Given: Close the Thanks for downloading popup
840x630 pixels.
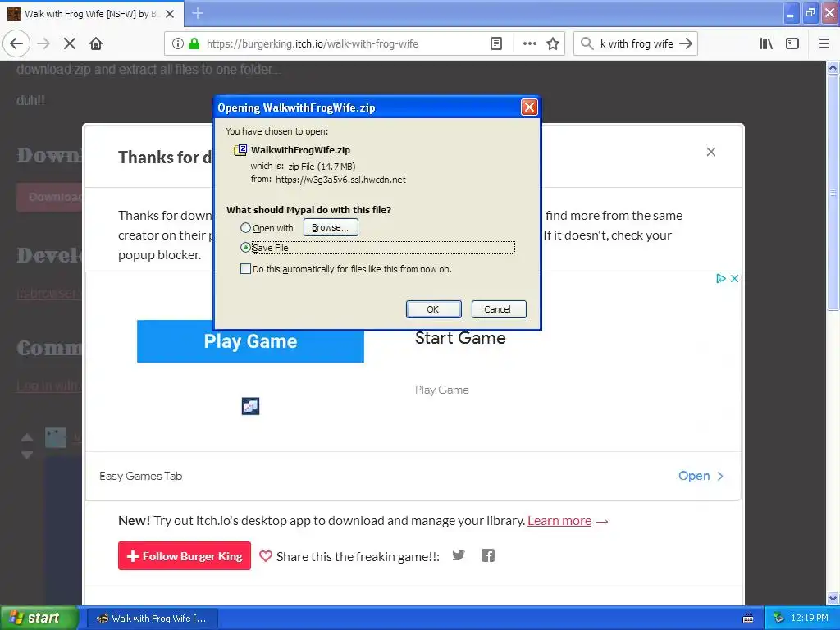Looking at the screenshot, I should pos(711,152).
